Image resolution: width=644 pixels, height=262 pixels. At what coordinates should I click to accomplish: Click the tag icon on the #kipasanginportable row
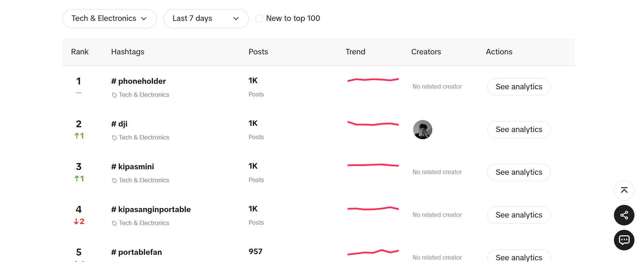click(114, 223)
